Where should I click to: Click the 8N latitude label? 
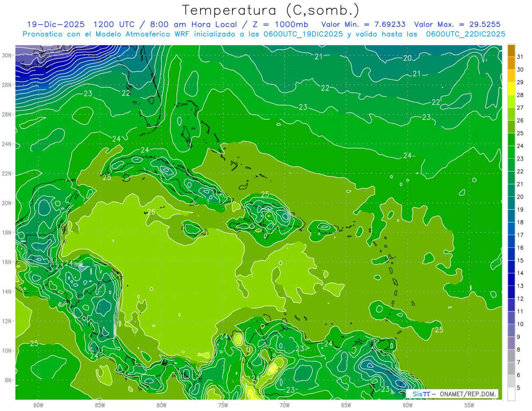point(9,380)
